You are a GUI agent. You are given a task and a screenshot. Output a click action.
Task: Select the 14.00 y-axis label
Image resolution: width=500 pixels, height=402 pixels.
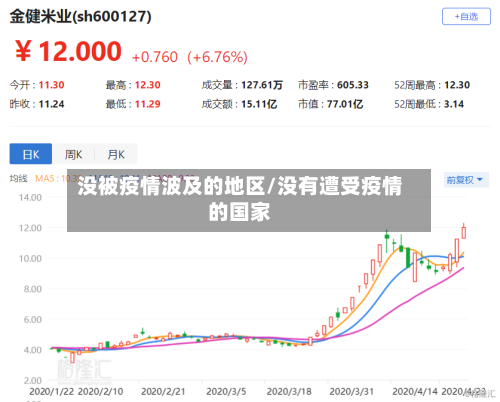click(30, 198)
